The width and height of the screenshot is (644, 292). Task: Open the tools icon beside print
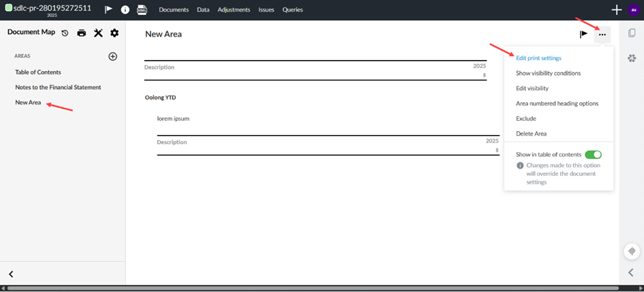[98, 33]
